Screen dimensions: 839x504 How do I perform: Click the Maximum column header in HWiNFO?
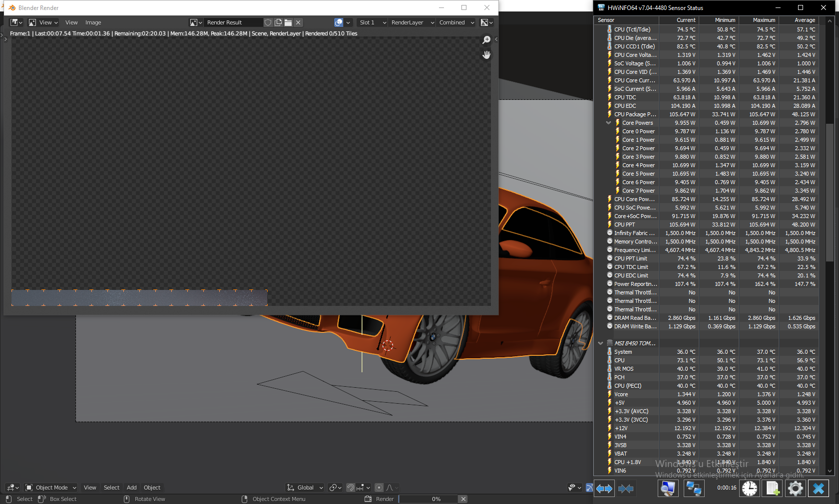(x=759, y=20)
